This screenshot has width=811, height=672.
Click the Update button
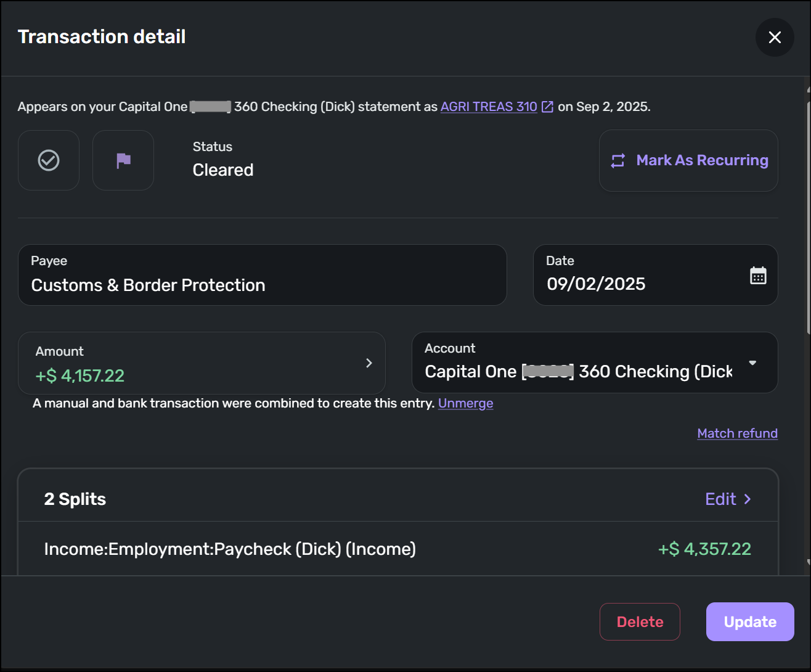(750, 621)
